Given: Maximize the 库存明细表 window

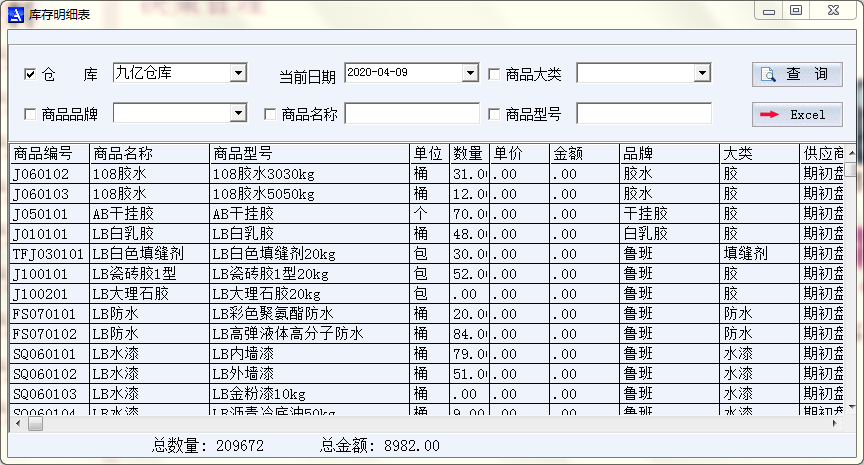Looking at the screenshot, I should point(796,10).
